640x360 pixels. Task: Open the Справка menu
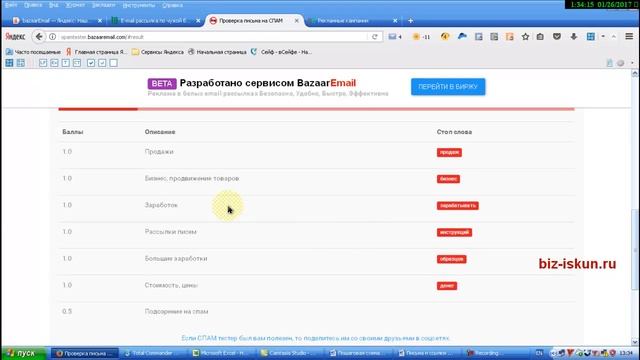pyautogui.click(x=172, y=5)
